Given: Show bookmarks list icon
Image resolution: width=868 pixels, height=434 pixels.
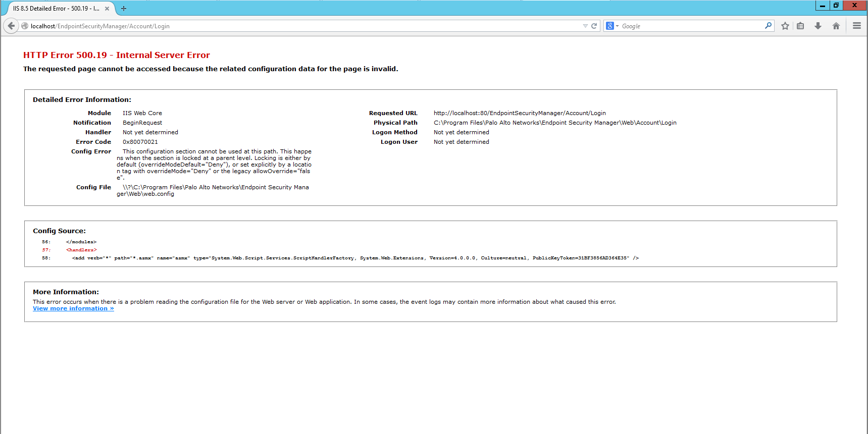Looking at the screenshot, I should pos(800,26).
